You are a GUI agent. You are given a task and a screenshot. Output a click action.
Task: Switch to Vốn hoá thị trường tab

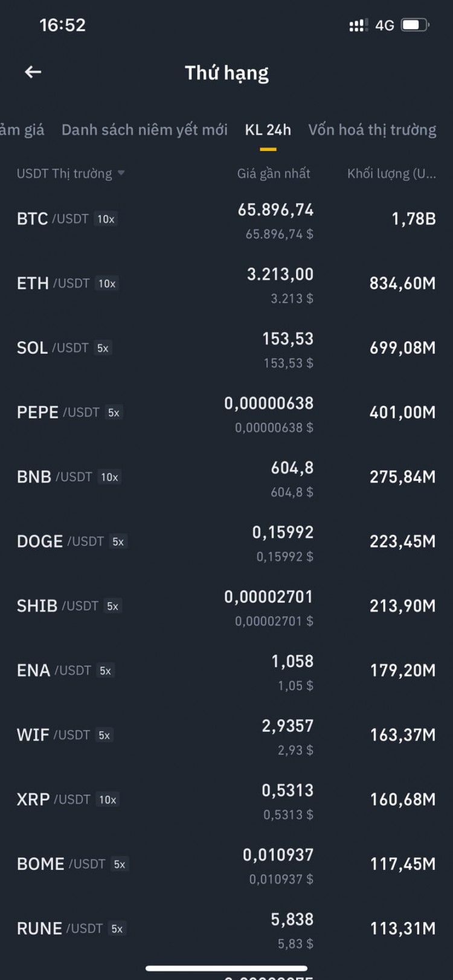tap(372, 130)
